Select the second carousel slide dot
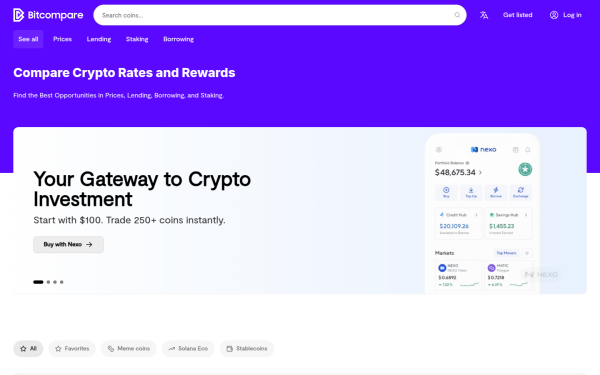600x375 pixels. click(48, 282)
